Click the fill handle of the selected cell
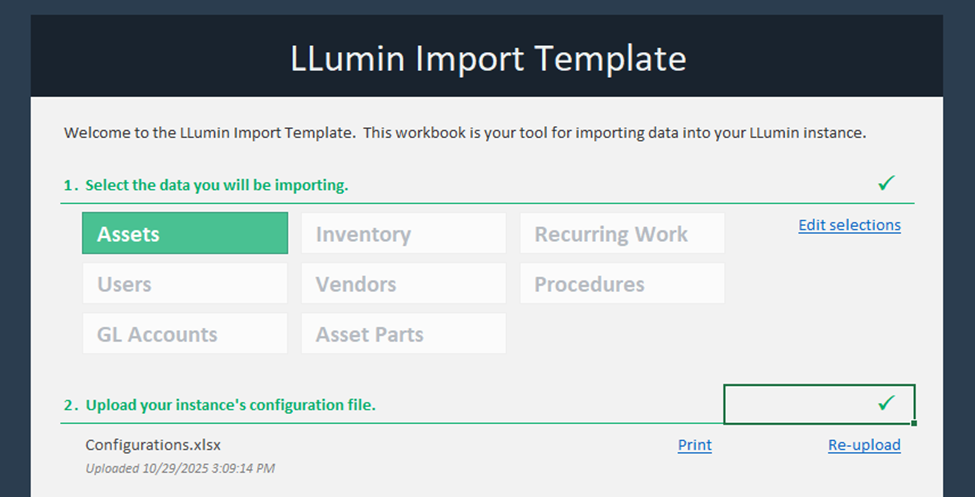The height and width of the screenshot is (497, 975). 914,424
